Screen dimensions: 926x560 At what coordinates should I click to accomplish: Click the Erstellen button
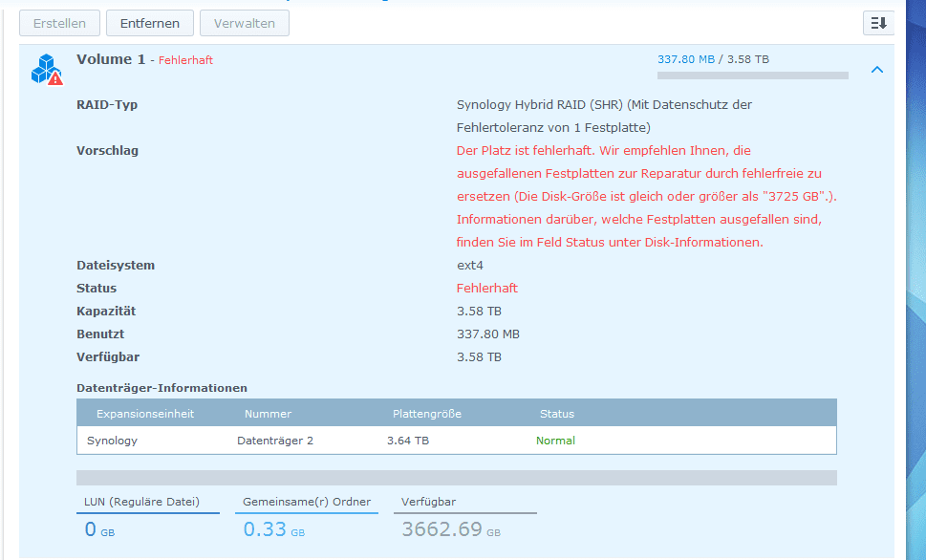pos(59,23)
